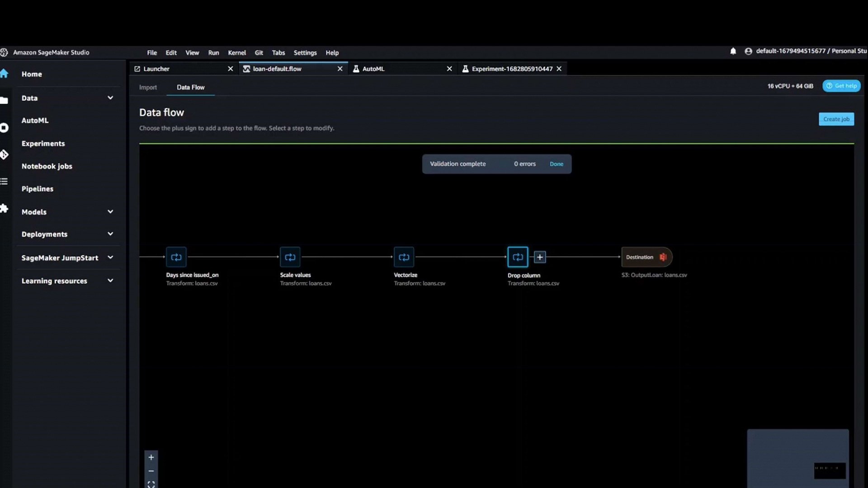Open the Settings menu
Screen dimensions: 868x488
pos(305,52)
